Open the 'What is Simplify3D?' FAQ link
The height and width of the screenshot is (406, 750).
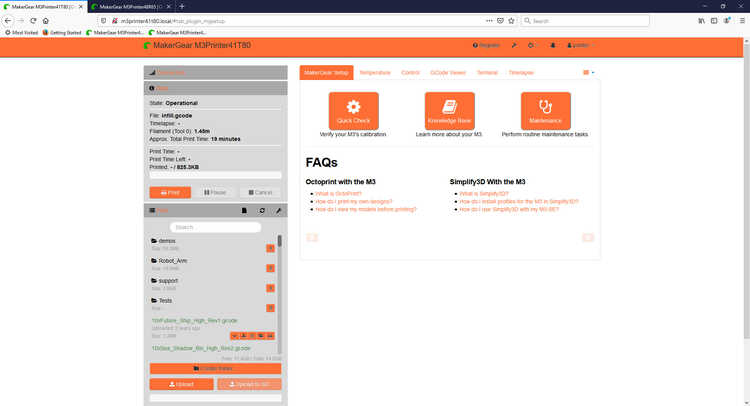tap(484, 194)
